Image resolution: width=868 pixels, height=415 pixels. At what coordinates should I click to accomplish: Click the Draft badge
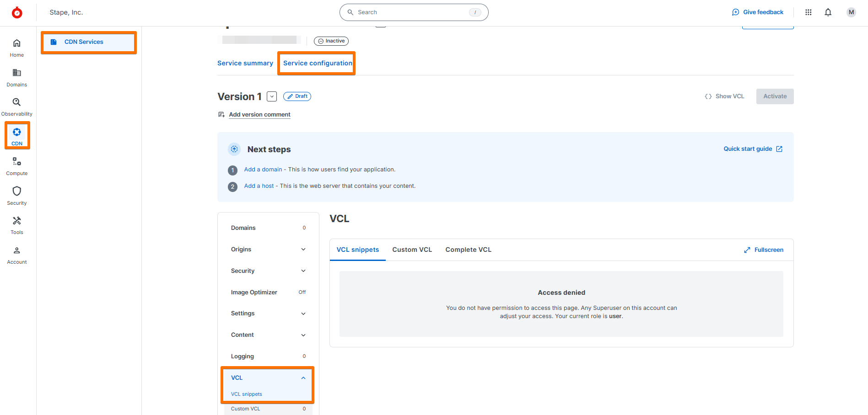[297, 96]
